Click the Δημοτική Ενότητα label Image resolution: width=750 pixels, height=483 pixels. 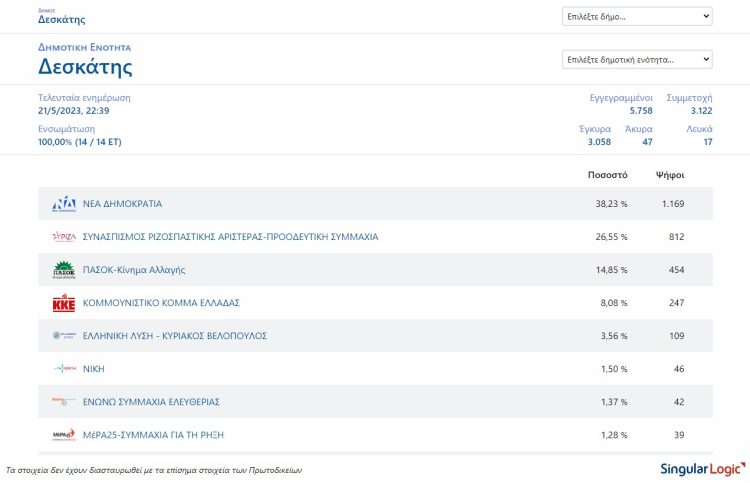[84, 47]
